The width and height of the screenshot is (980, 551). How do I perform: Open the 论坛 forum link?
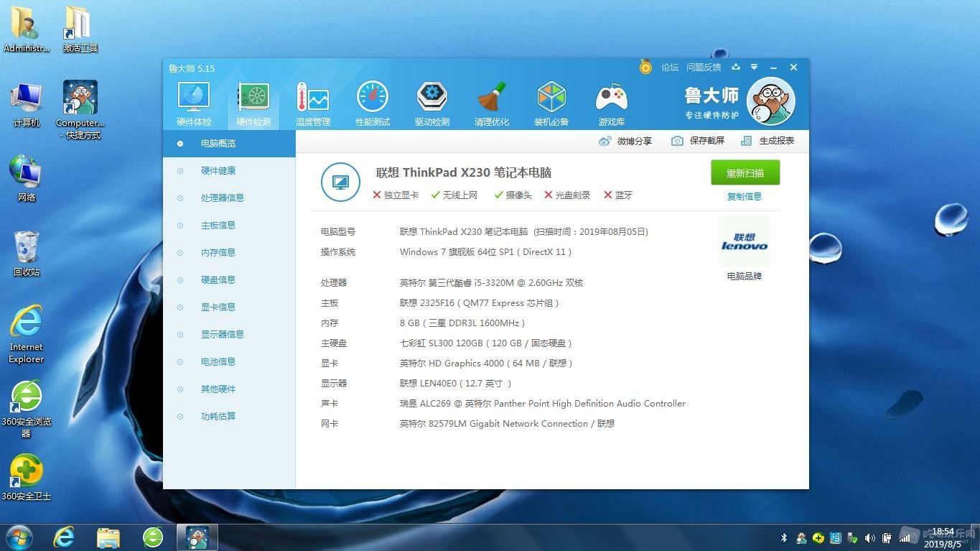click(x=670, y=68)
